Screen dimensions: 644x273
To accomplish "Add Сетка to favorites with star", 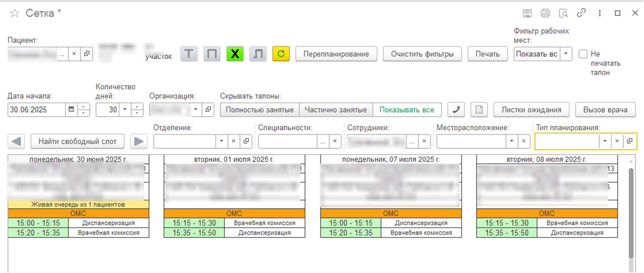I will coord(14,13).
